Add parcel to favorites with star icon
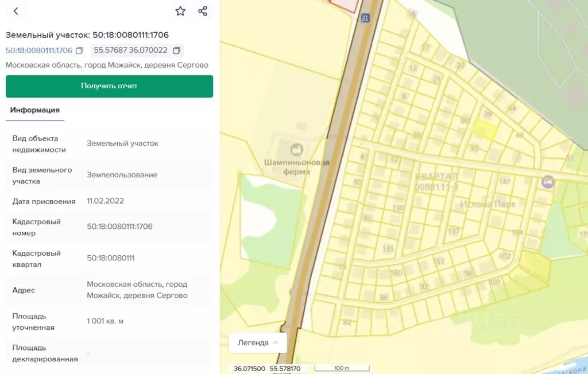This screenshot has height=374, width=588. [x=180, y=11]
